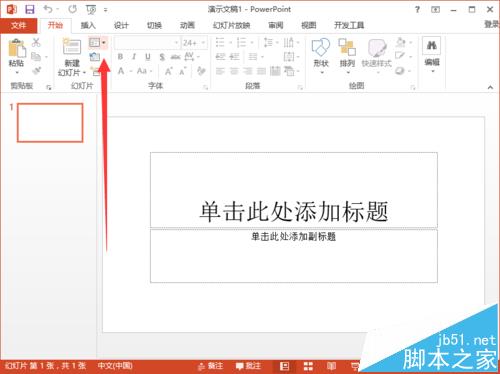500x374 pixels.
Task: Open the Drawing (绘图) format dialog launcher
Action: pyautogui.click(x=413, y=87)
